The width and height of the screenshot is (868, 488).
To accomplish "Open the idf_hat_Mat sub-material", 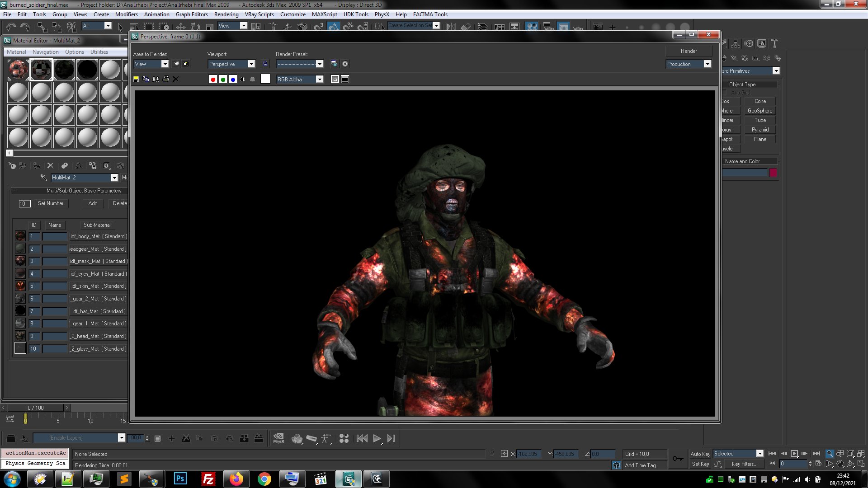I will [98, 311].
